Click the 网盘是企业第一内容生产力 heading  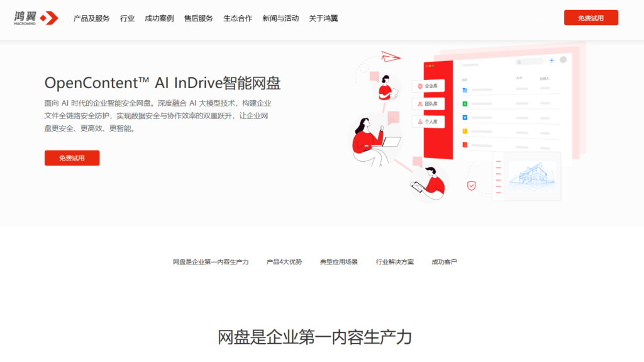tap(314, 337)
